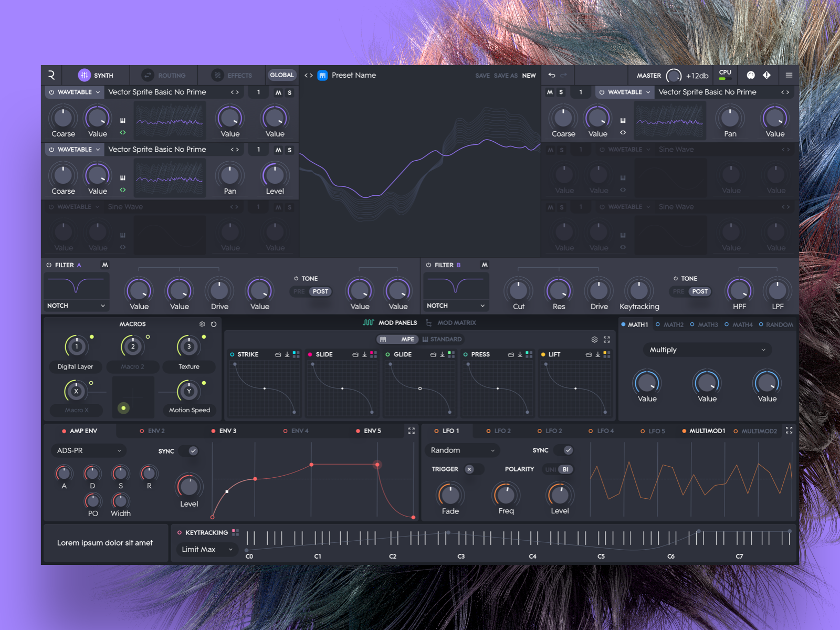Open the SYNTH tab

point(96,75)
